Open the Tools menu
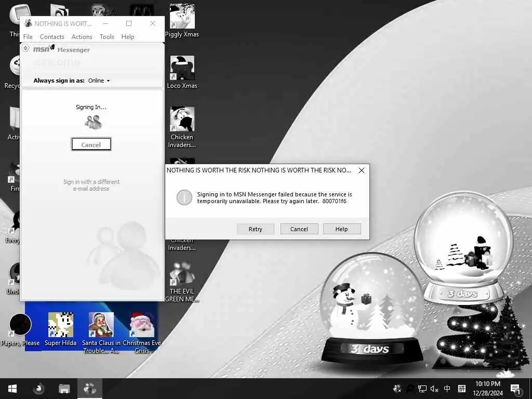Screen dimensions: 532x399 pos(107,37)
